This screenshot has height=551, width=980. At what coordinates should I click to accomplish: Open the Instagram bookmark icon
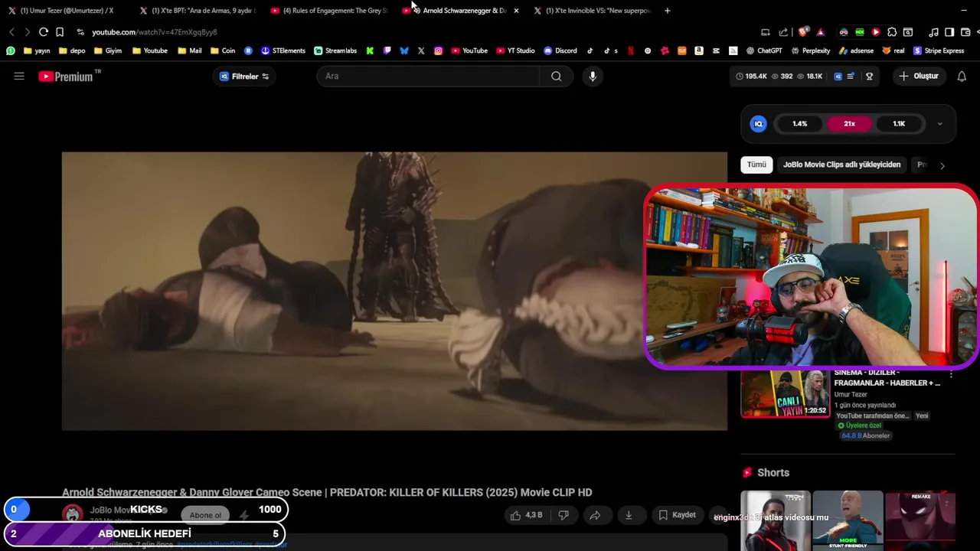(x=438, y=51)
